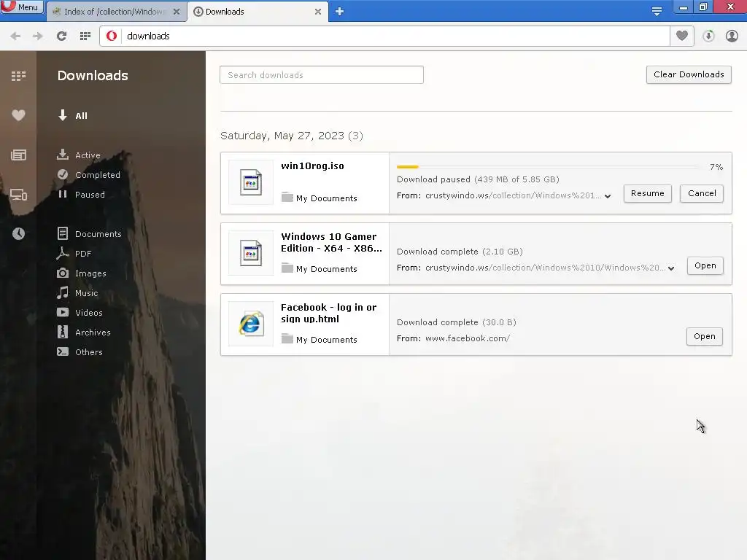Click the Facebook html file icon
The width and height of the screenshot is (747, 560).
tap(251, 324)
